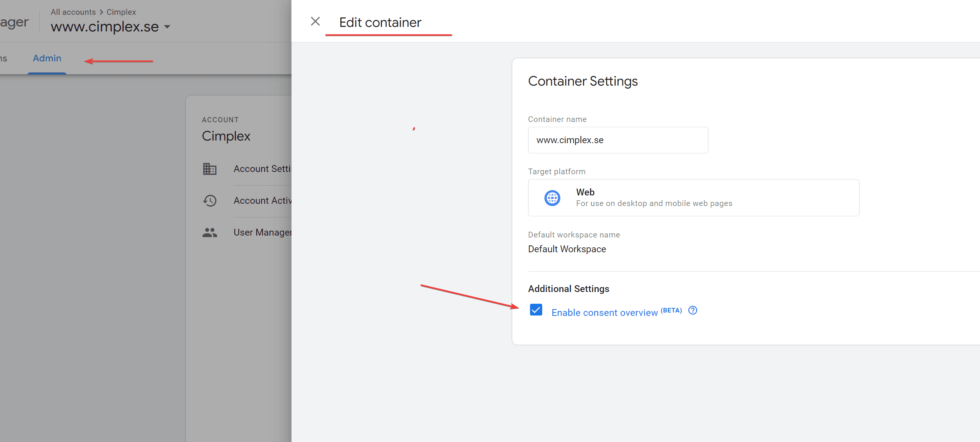Screen dimensions: 980x442
Task: Click the Edit container title
Action: [x=380, y=22]
